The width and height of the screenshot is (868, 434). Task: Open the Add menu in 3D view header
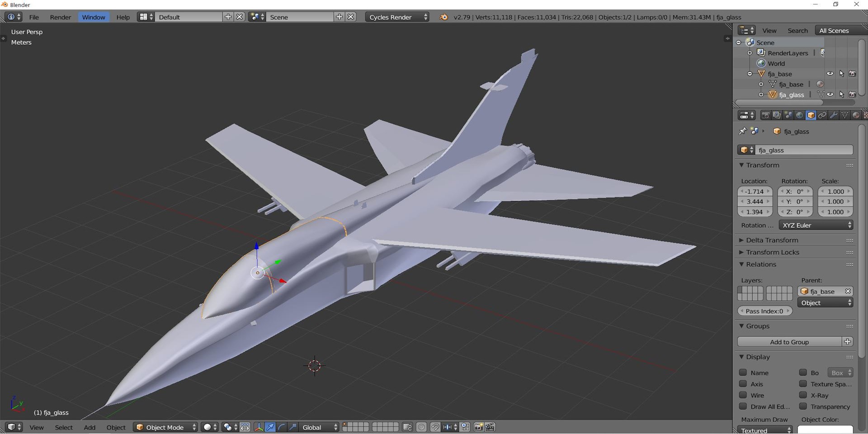[x=90, y=427]
